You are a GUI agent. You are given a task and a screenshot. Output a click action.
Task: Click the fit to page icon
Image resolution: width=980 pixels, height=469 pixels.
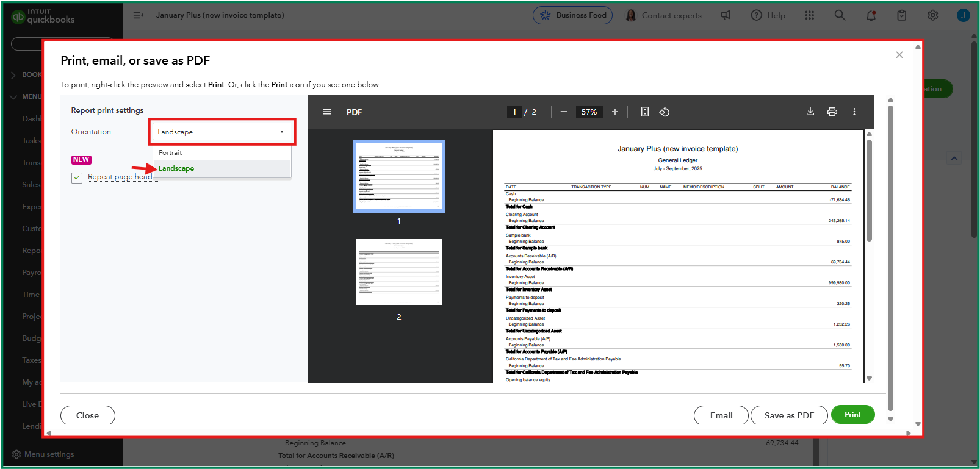point(645,112)
